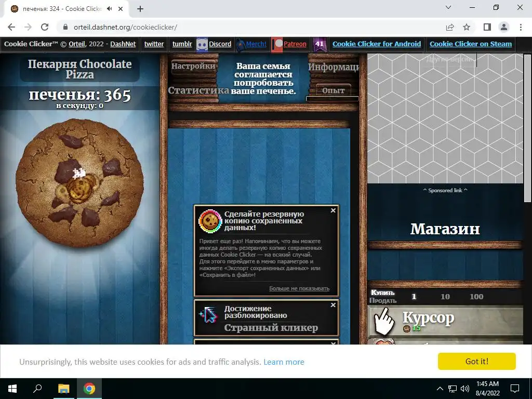The width and height of the screenshot is (532, 399).
Task: Open File Explorer from taskbar
Action: tap(63, 389)
